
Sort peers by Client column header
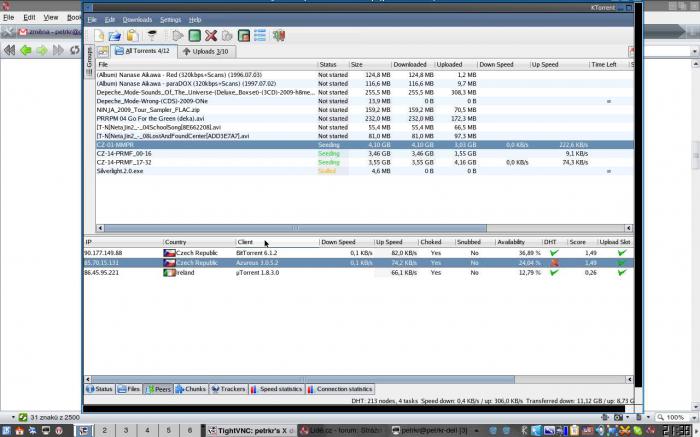tap(277, 242)
